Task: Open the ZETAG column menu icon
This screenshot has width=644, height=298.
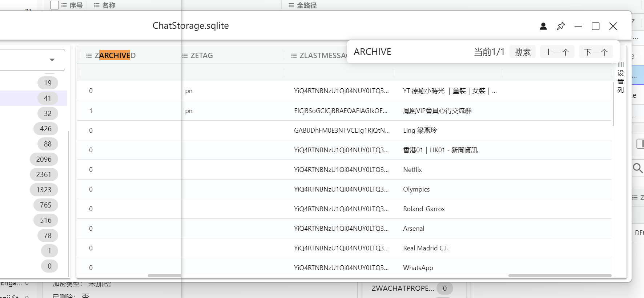Action: (185, 56)
